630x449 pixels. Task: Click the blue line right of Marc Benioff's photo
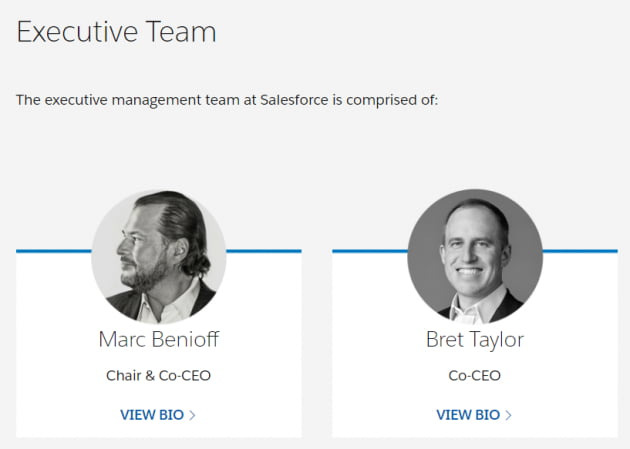264,251
